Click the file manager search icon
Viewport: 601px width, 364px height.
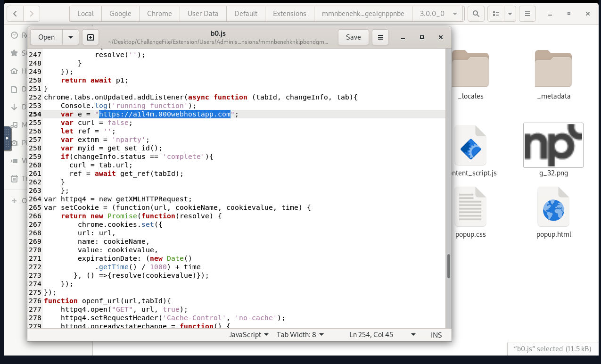[x=476, y=14]
